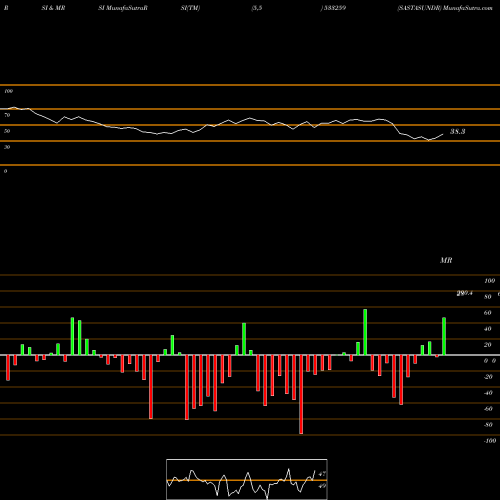Click the "SI & MR" header text
Image resolution: width=500 pixels, height=500 pixels.
click(x=53, y=8)
